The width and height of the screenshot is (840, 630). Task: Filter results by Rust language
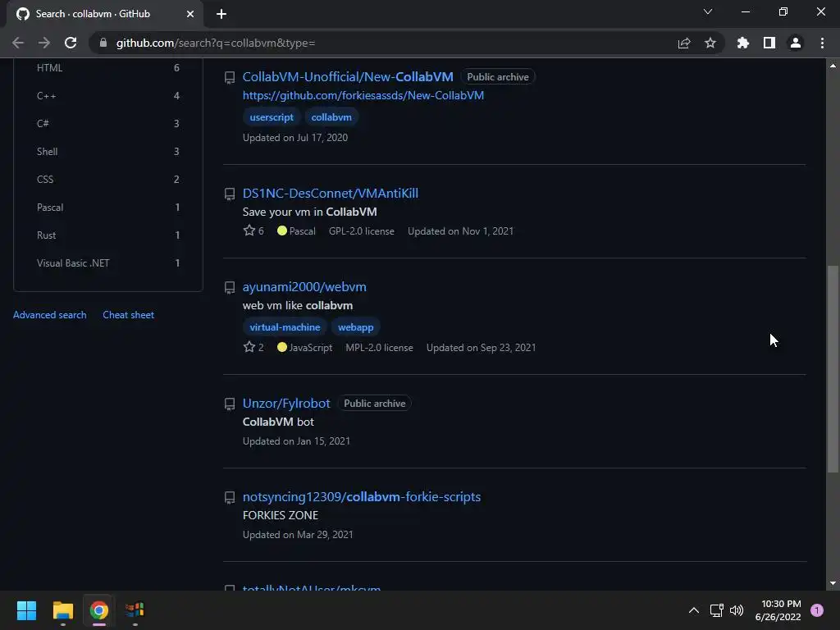click(x=108, y=235)
